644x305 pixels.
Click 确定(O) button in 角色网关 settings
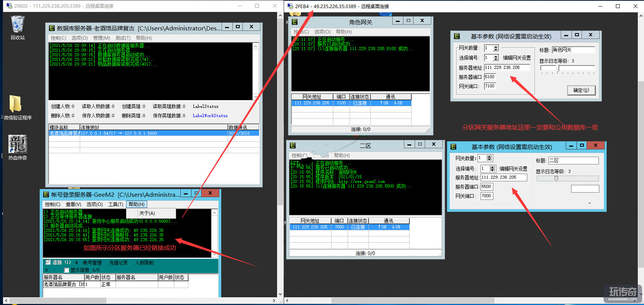[x=581, y=90]
